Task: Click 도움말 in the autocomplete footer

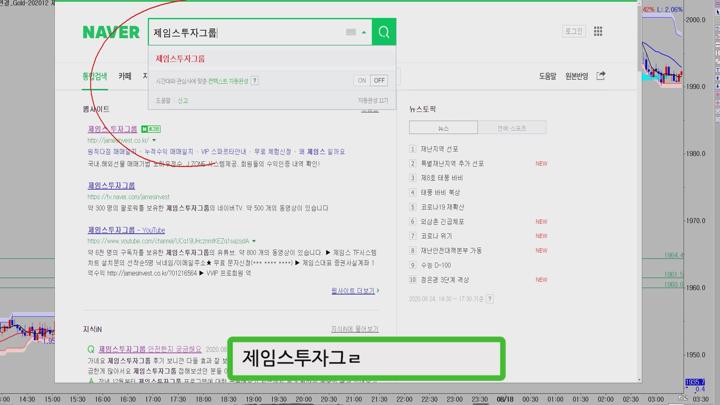Action: (163, 101)
